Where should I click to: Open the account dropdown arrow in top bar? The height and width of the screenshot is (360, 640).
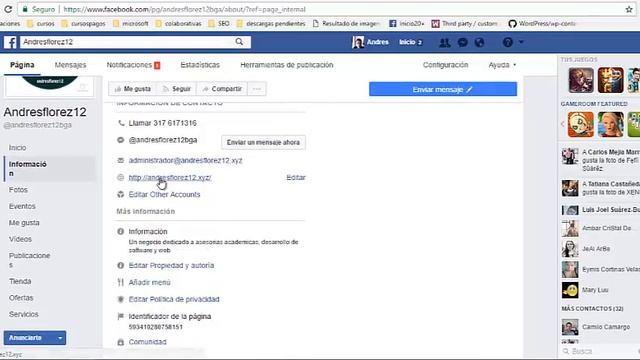[521, 42]
